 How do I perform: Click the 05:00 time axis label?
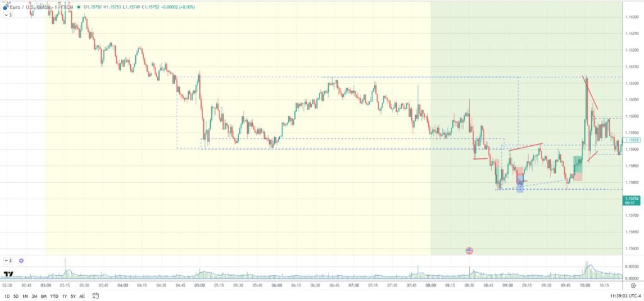199,285
